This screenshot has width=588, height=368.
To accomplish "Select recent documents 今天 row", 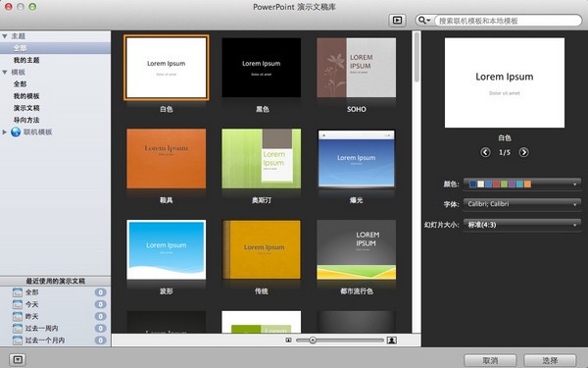I will click(55, 304).
